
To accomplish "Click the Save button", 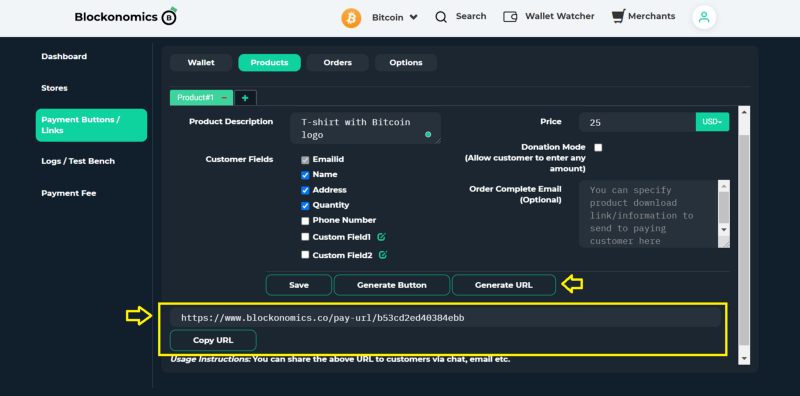I will pyautogui.click(x=298, y=285).
